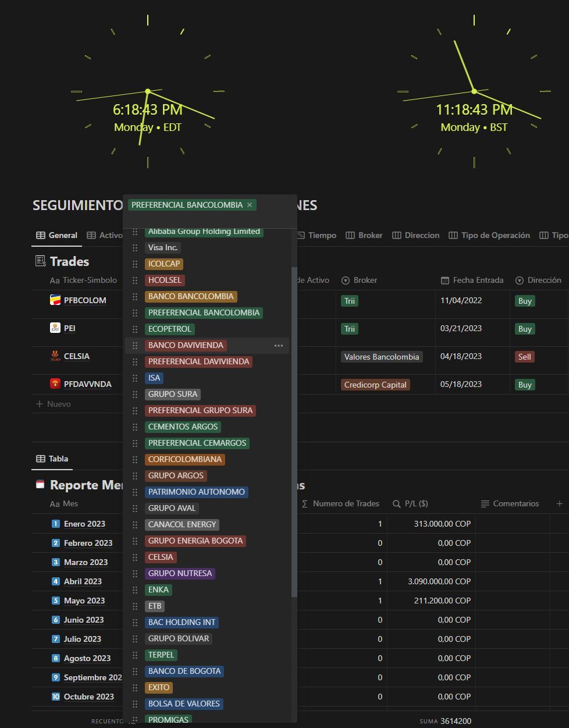569x728 pixels.
Task: Choose the BANCO BANCOLOMBIA orange tag
Action: coord(191,296)
